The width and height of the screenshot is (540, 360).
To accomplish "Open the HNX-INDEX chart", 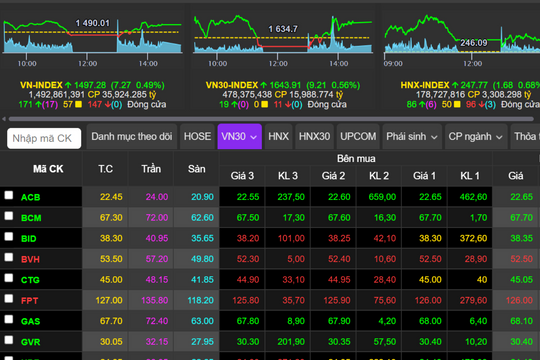I will [461, 38].
